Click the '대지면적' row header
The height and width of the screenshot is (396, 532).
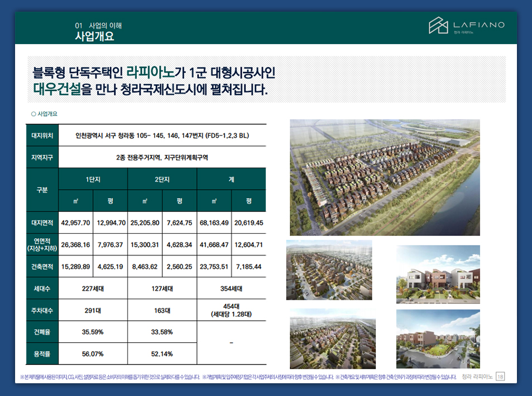coord(42,223)
